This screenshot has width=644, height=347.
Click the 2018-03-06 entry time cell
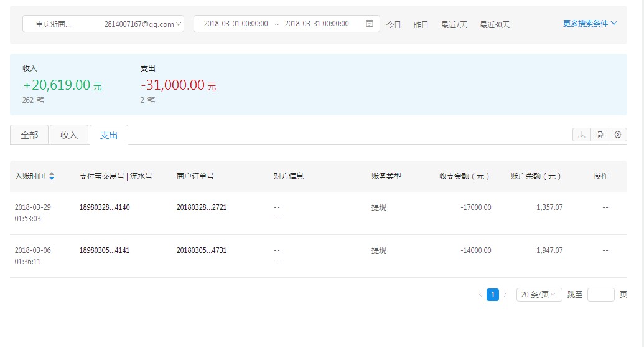[33, 255]
